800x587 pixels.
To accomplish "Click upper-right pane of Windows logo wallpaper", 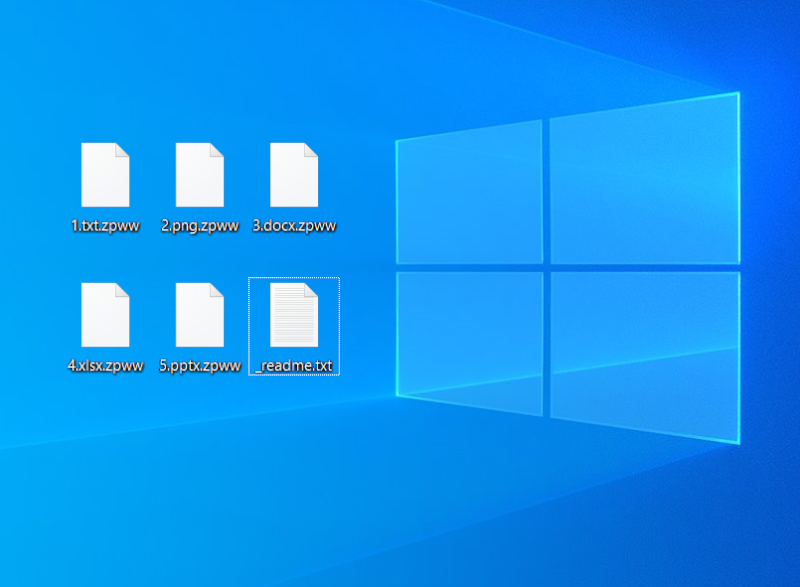I will pyautogui.click(x=645, y=180).
